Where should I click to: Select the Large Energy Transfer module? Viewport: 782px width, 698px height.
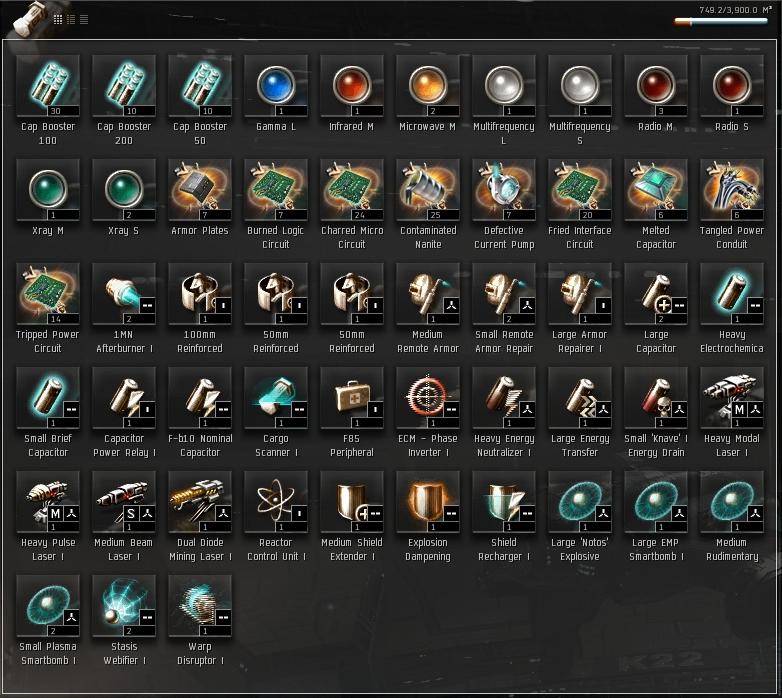pos(580,398)
